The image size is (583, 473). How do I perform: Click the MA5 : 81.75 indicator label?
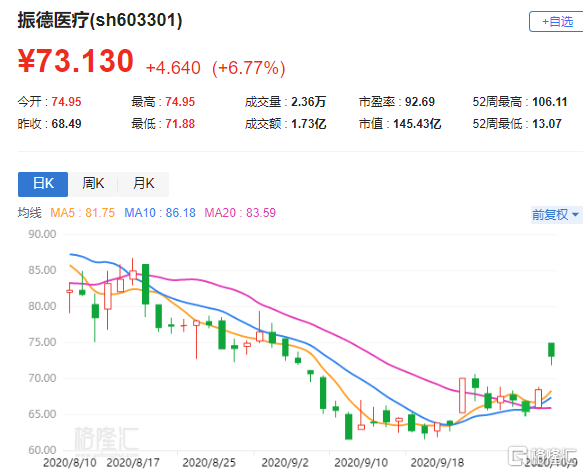click(82, 213)
